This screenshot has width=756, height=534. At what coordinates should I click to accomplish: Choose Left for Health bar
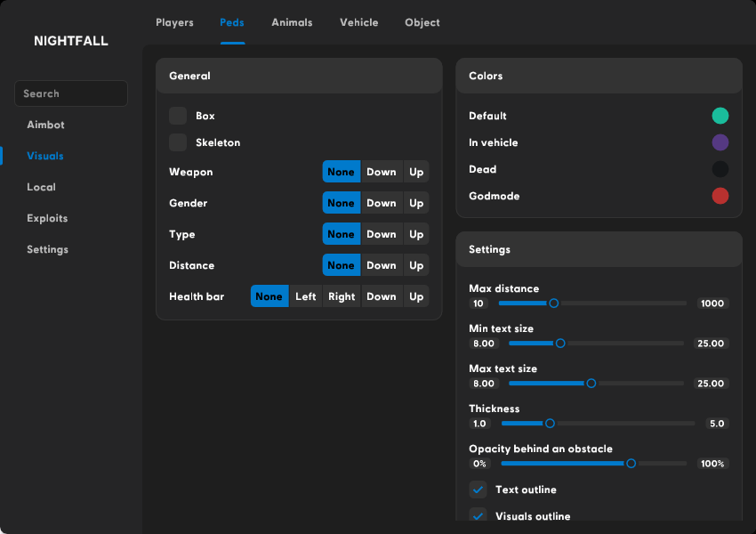(306, 296)
